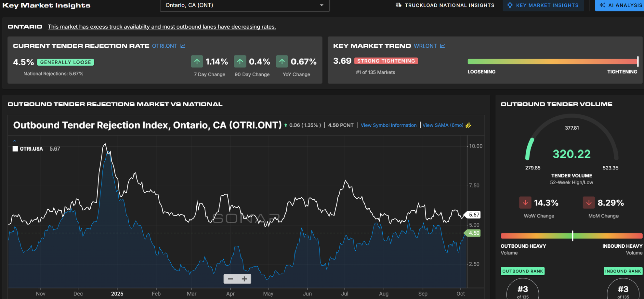Viewport: 644px width, 299px height.
Task: Click the WoW Change down arrow icon
Action: click(525, 203)
